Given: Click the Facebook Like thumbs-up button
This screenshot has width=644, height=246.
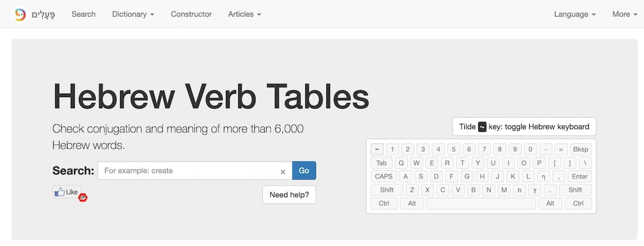Looking at the screenshot, I should tap(66, 192).
